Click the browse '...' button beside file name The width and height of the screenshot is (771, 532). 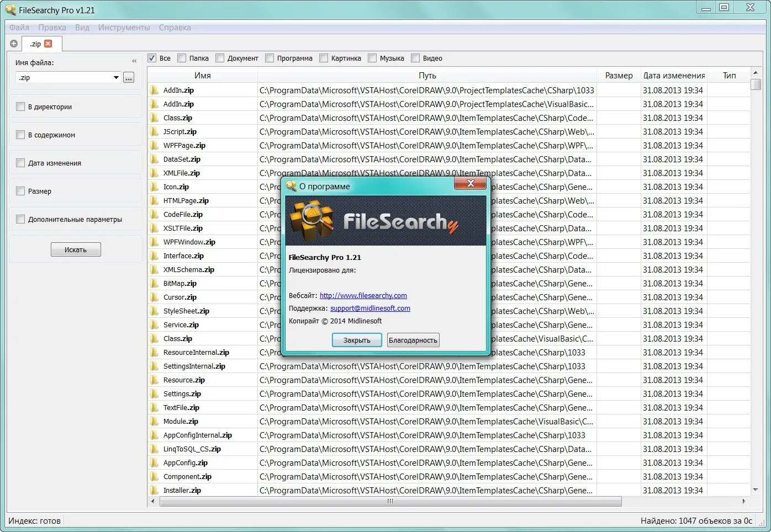[129, 78]
